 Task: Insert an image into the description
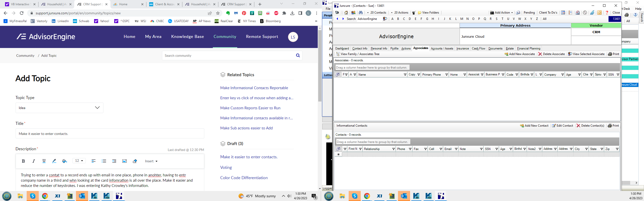click(125, 161)
